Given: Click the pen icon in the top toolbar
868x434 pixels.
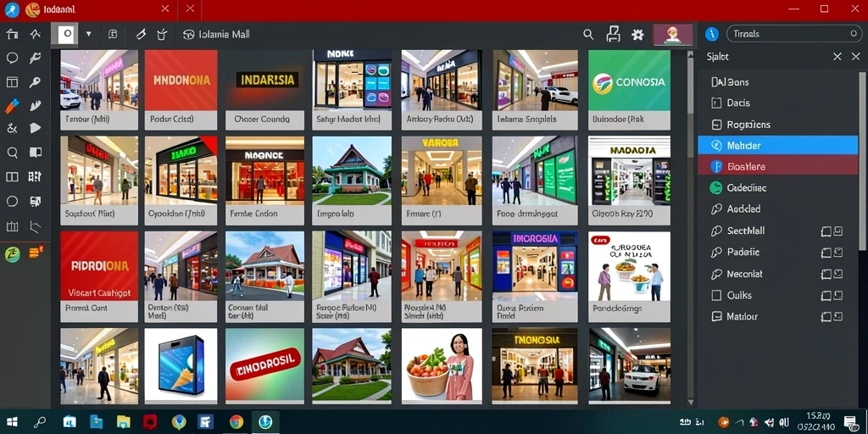Looking at the screenshot, I should (141, 34).
